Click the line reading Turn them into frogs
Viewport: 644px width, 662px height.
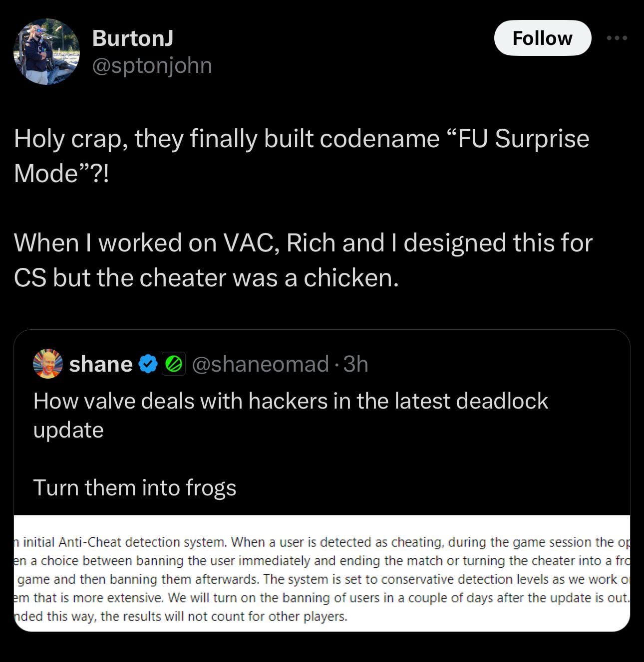tap(135, 487)
